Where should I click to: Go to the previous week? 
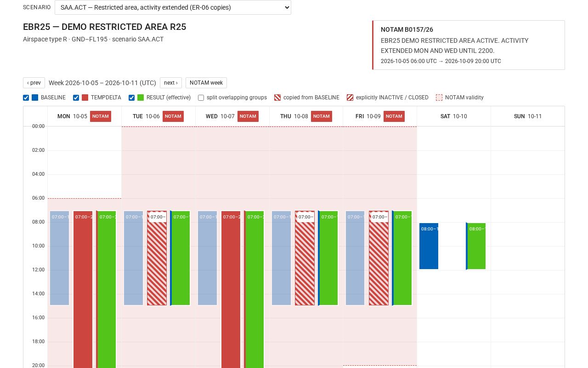(x=34, y=83)
